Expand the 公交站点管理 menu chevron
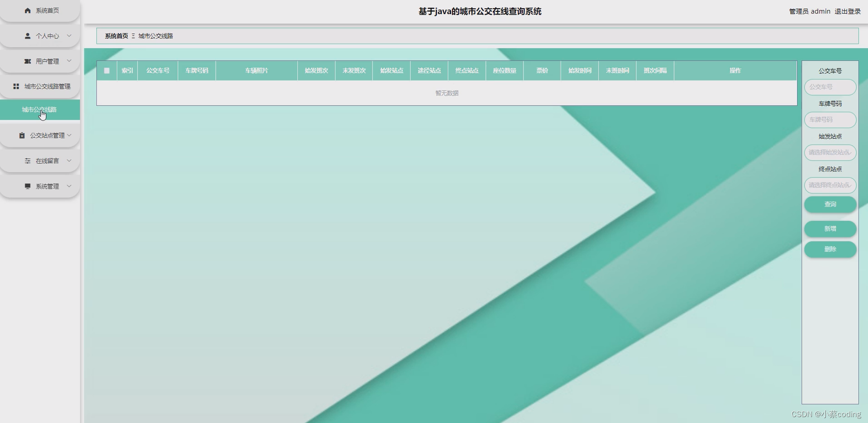This screenshot has width=868, height=423. coord(69,135)
